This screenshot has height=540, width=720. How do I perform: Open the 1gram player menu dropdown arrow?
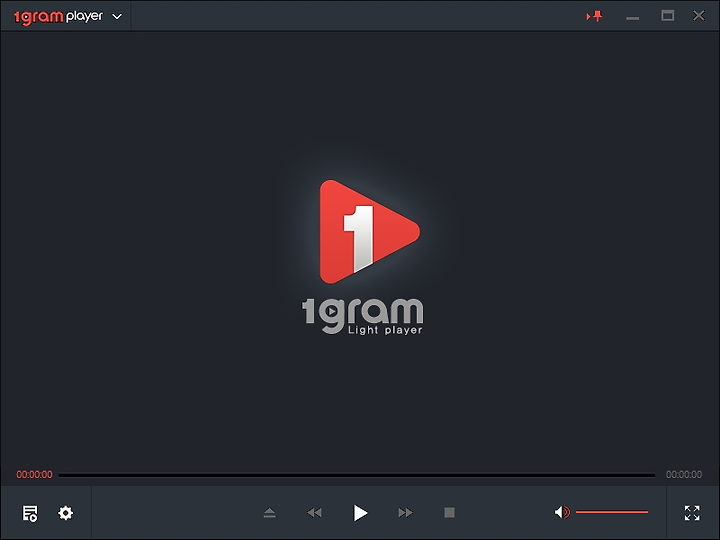coord(117,17)
